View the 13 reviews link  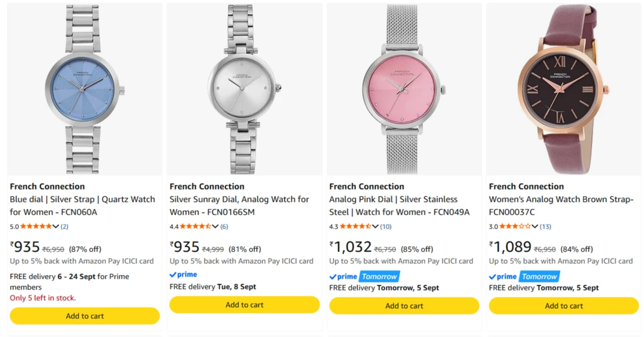545,226
